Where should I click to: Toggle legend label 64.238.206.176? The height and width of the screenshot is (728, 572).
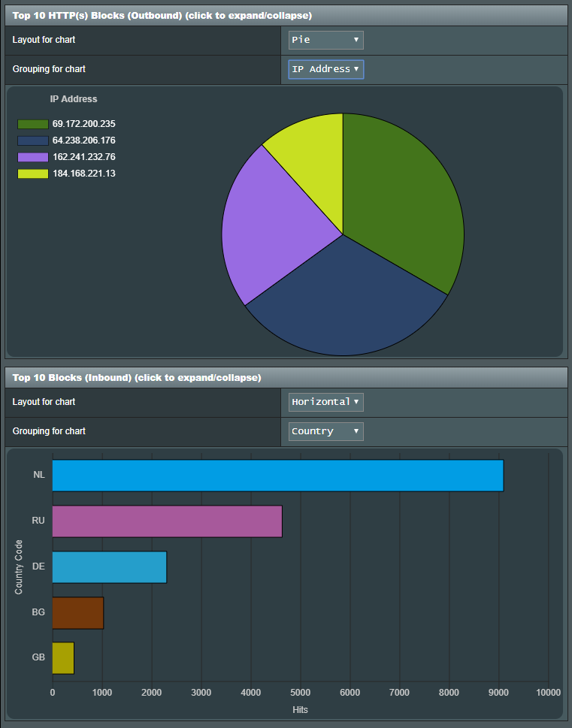tap(83, 140)
